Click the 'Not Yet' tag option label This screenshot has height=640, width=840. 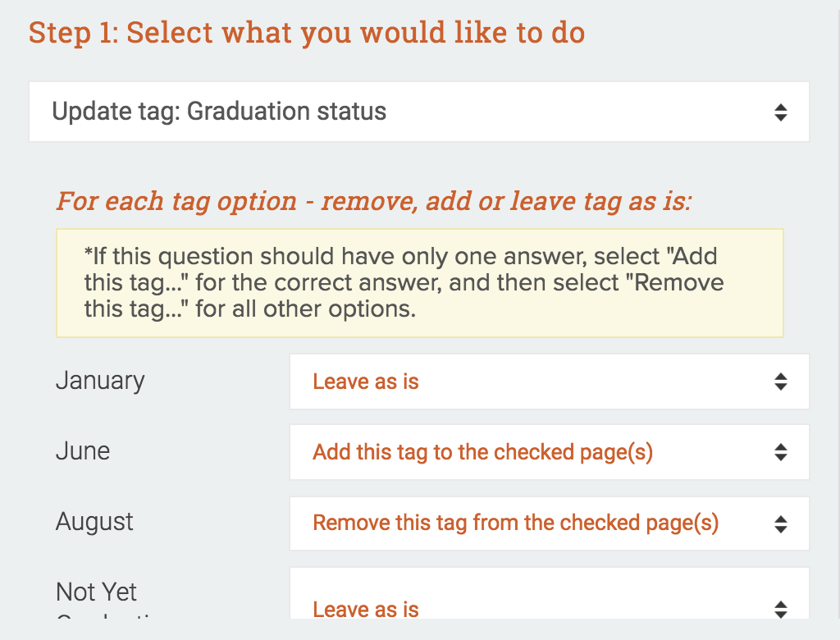pos(97,592)
